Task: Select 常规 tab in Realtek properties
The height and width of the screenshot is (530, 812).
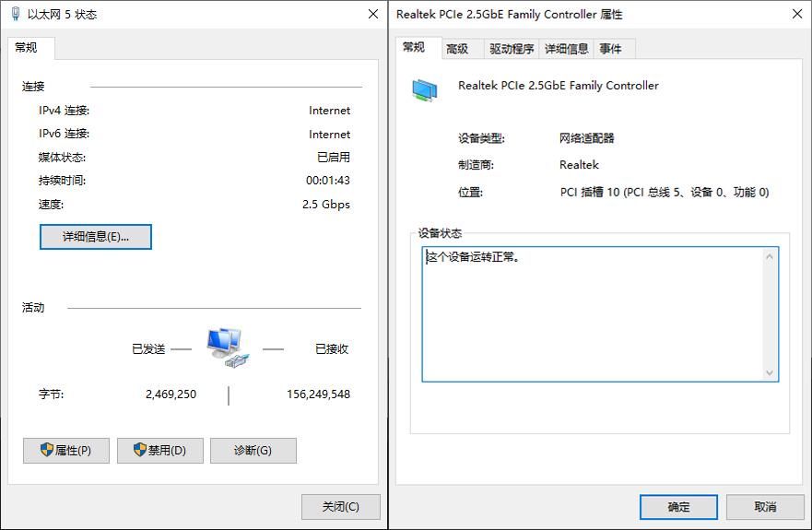Action: 414,48
